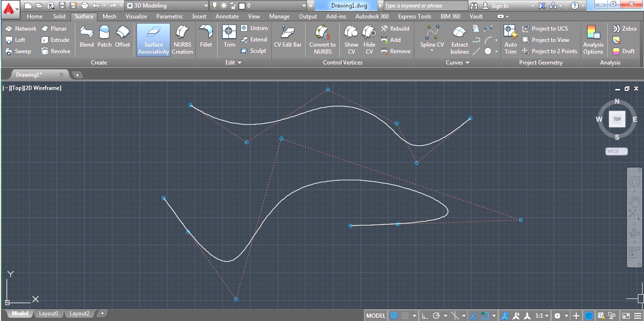Image resolution: width=644 pixels, height=321 pixels.
Task: Switch to the Home ribbon tab
Action: 35,16
